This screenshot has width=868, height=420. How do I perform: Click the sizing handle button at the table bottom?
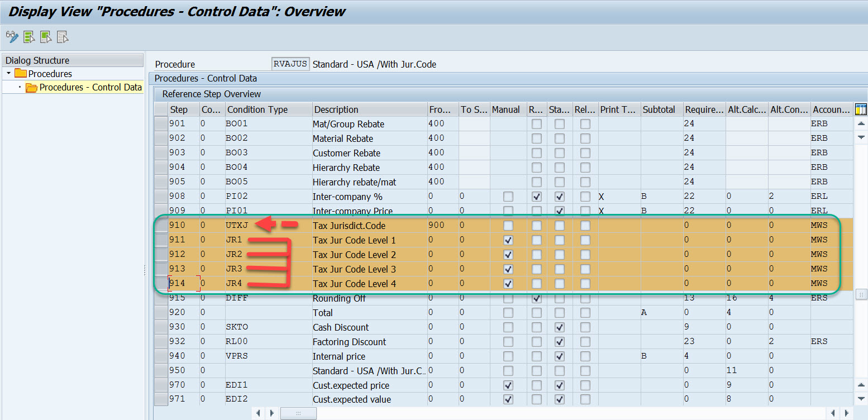coord(298,413)
